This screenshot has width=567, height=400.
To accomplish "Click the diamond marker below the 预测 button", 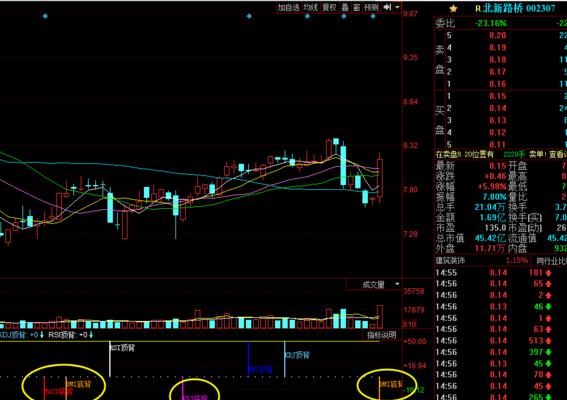I will pos(373,16).
